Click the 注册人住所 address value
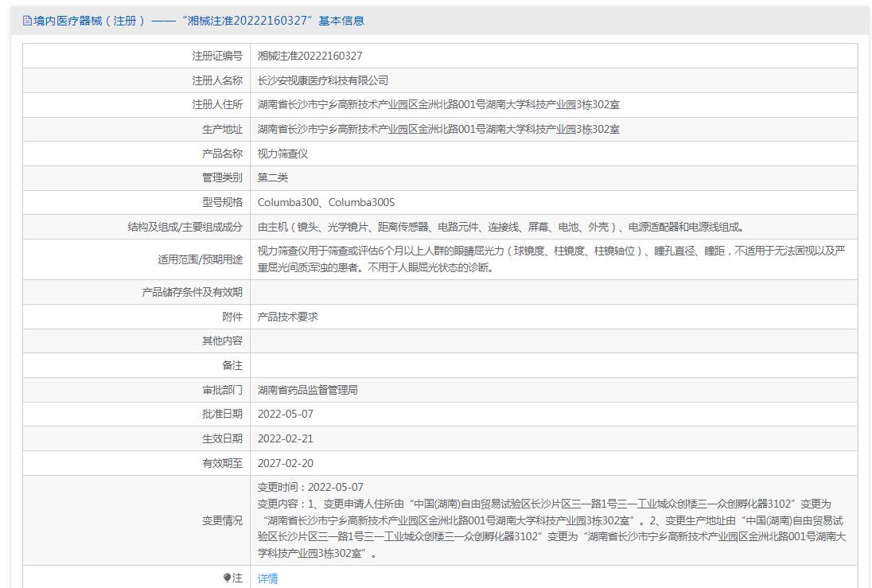This screenshot has height=588, width=872. [438, 105]
